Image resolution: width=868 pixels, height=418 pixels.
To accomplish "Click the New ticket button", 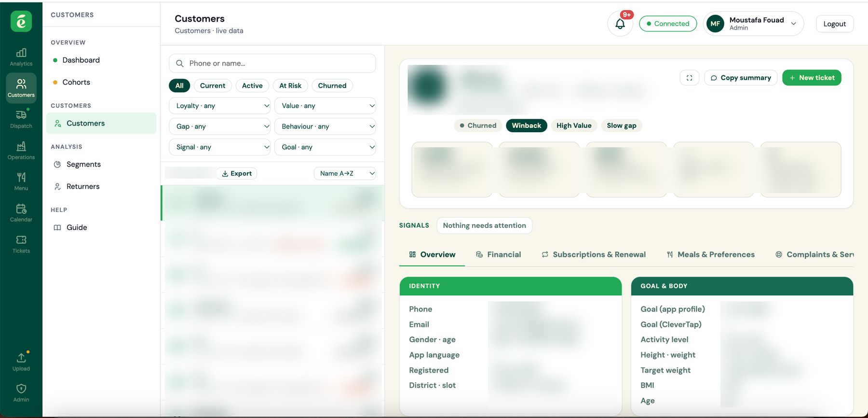I will click(812, 78).
